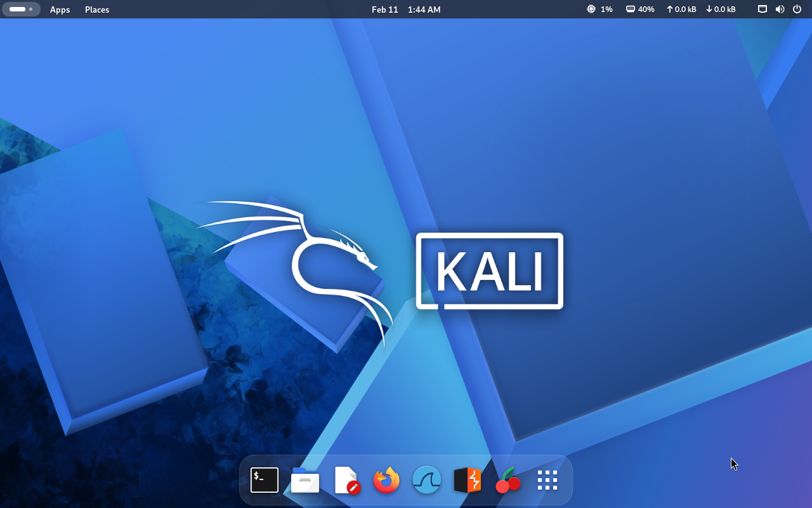Launch Burp Suite from the dock
This screenshot has width=812, height=508.
point(468,480)
